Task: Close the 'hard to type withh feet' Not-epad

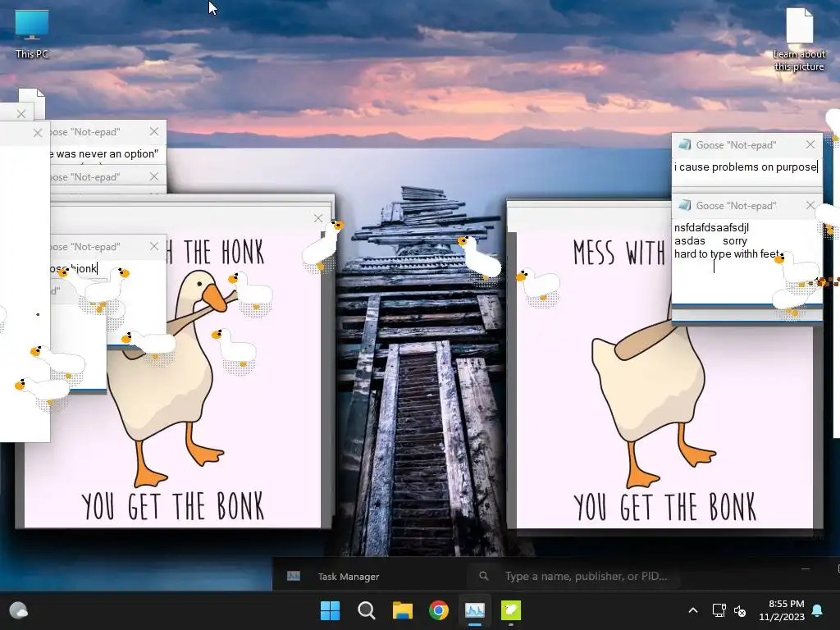Action: coord(810,206)
